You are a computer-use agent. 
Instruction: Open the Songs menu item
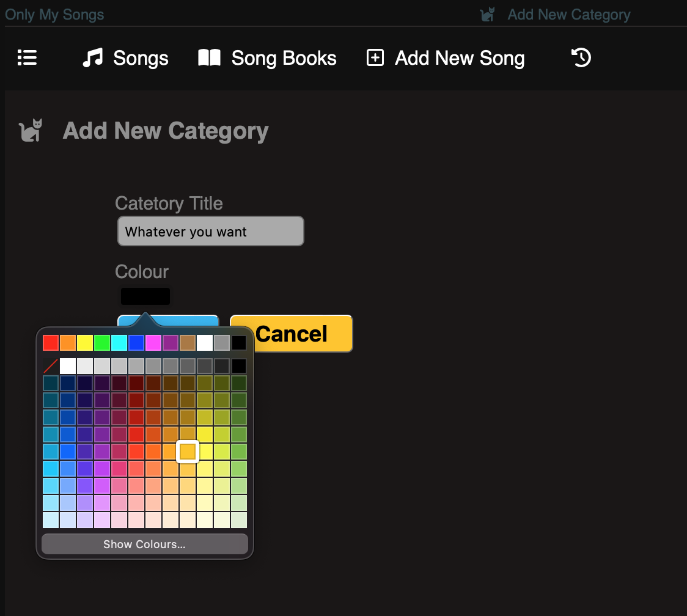(141, 58)
